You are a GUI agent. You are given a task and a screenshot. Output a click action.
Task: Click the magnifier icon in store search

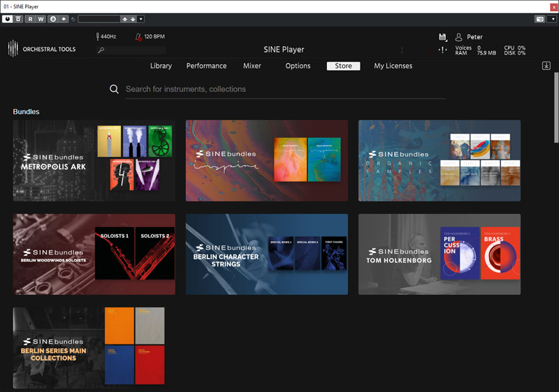coord(114,89)
